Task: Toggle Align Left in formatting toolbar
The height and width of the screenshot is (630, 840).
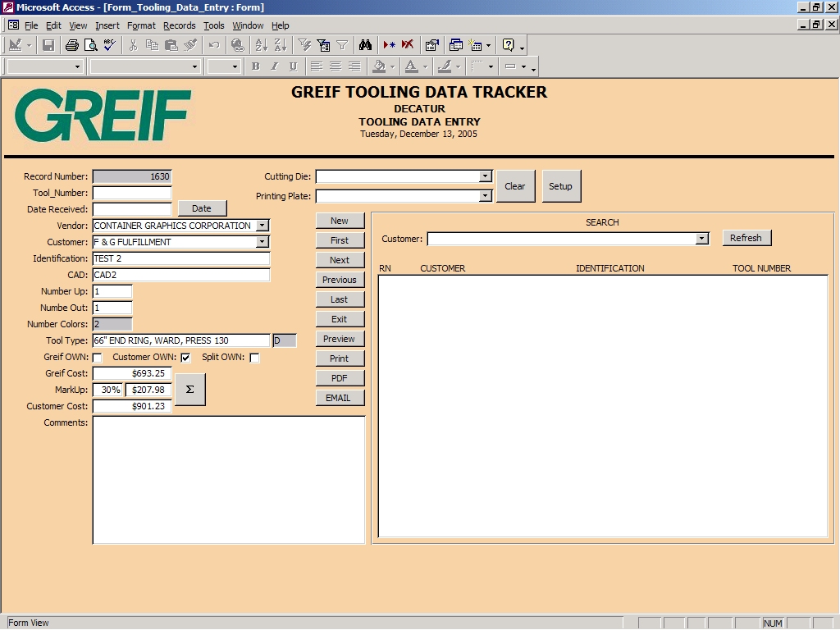Action: (317, 66)
